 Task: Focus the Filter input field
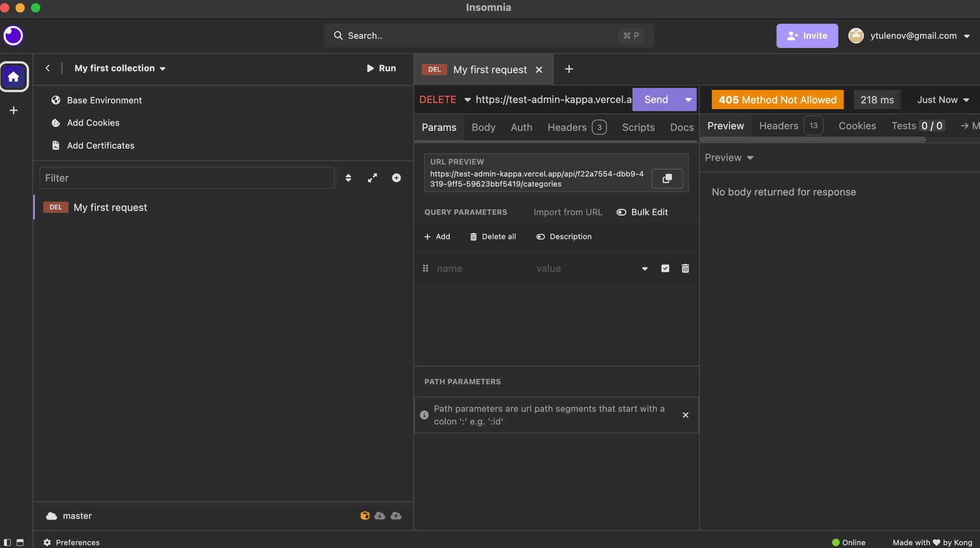(187, 178)
